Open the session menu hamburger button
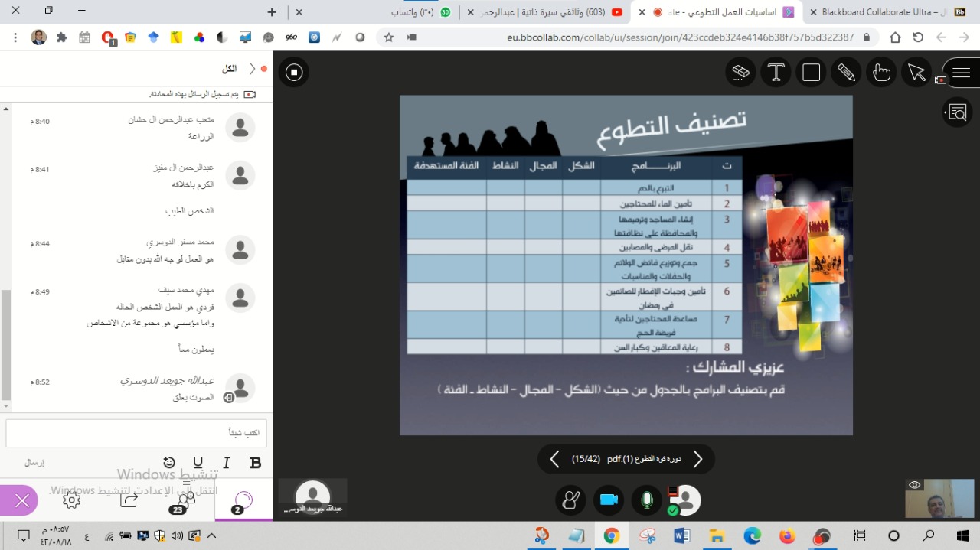Viewport: 980px width, 550px height. coord(962,73)
